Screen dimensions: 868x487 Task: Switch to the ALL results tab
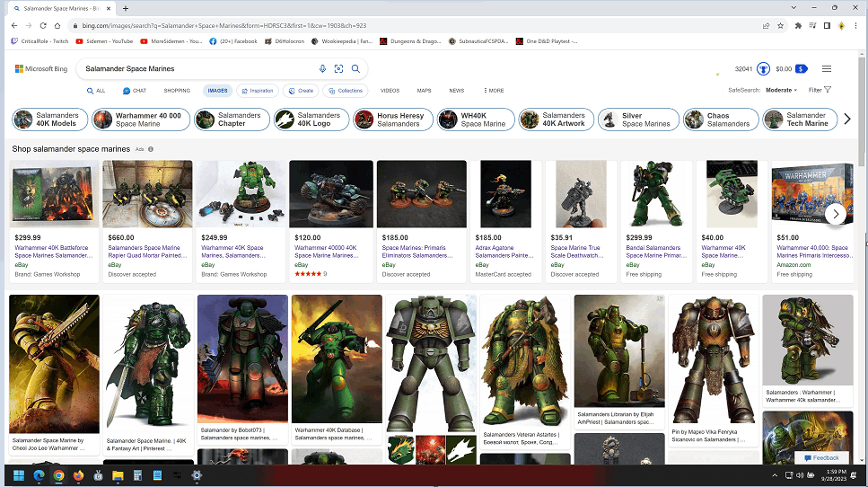click(x=96, y=91)
